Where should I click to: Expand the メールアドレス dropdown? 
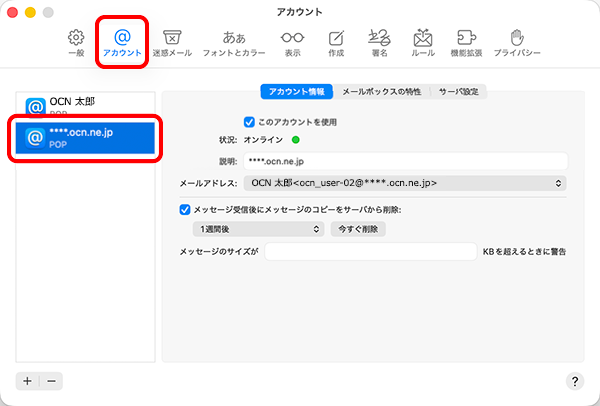tap(405, 183)
